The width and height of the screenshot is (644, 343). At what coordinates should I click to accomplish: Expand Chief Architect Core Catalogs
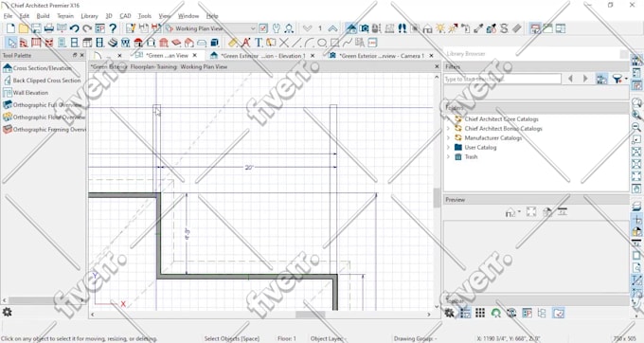[x=448, y=119]
